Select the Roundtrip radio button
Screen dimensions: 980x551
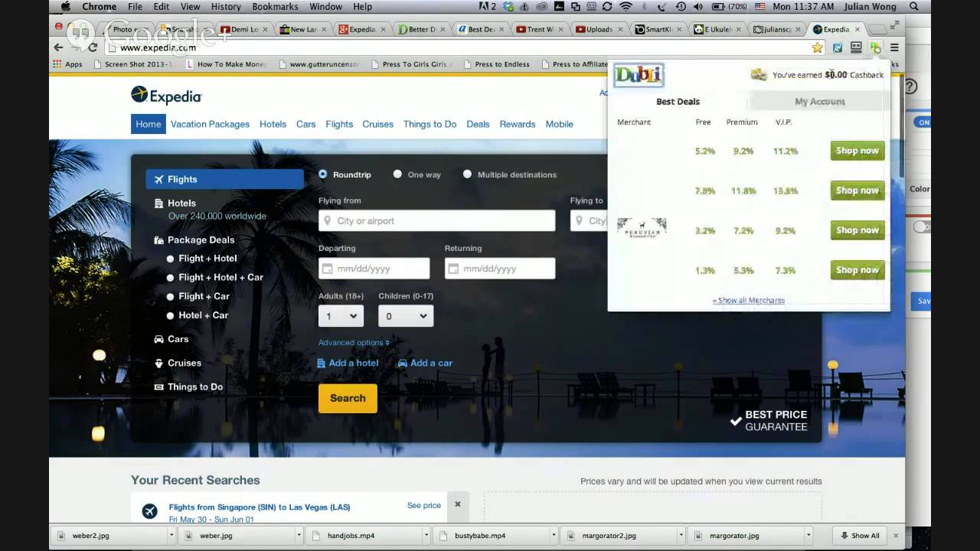coord(323,174)
